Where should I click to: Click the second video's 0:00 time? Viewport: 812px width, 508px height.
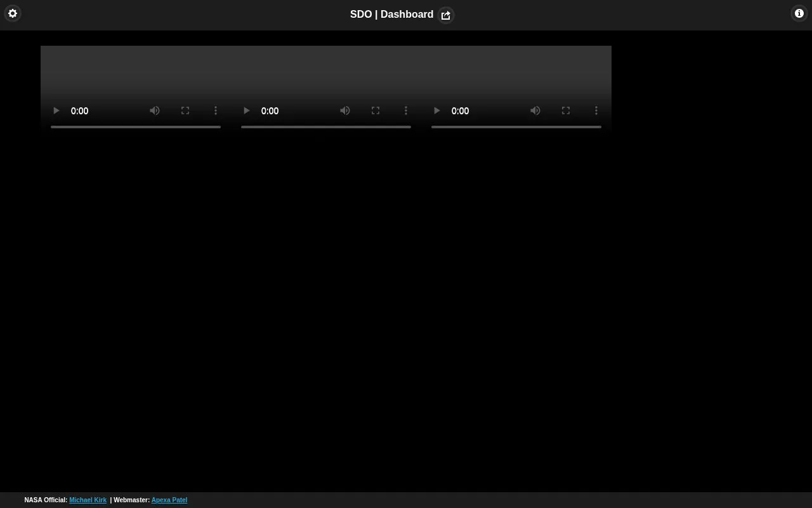point(270,111)
